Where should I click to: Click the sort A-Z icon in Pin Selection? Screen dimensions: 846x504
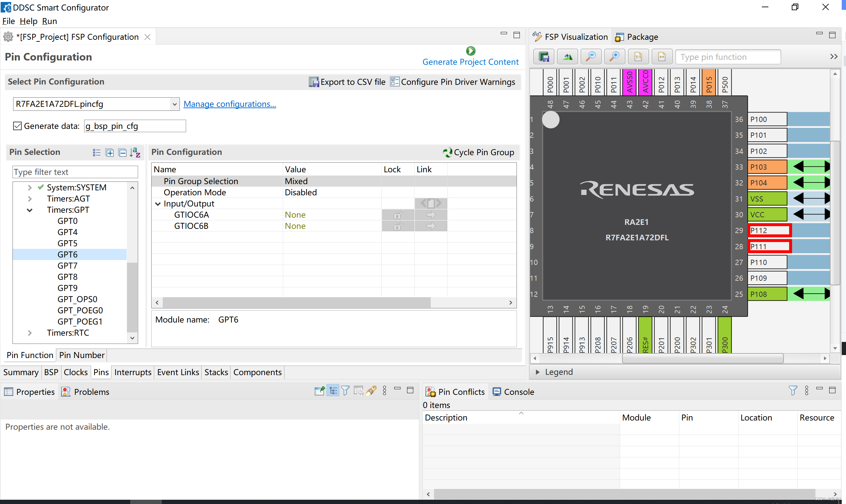pos(135,153)
